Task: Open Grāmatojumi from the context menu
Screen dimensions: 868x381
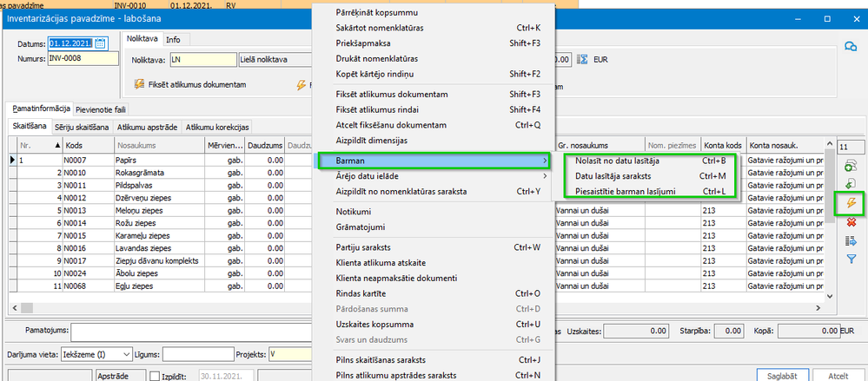Action: coord(433,227)
